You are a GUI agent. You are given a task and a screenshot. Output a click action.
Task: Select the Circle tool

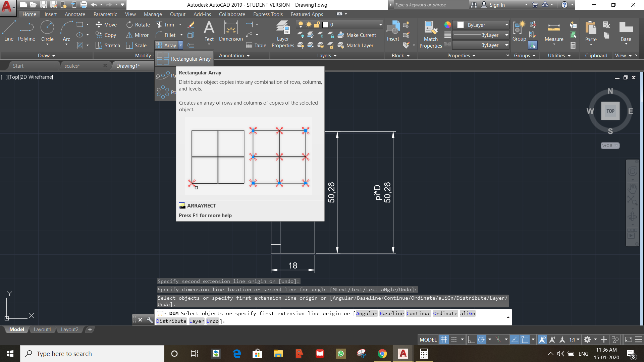(47, 31)
